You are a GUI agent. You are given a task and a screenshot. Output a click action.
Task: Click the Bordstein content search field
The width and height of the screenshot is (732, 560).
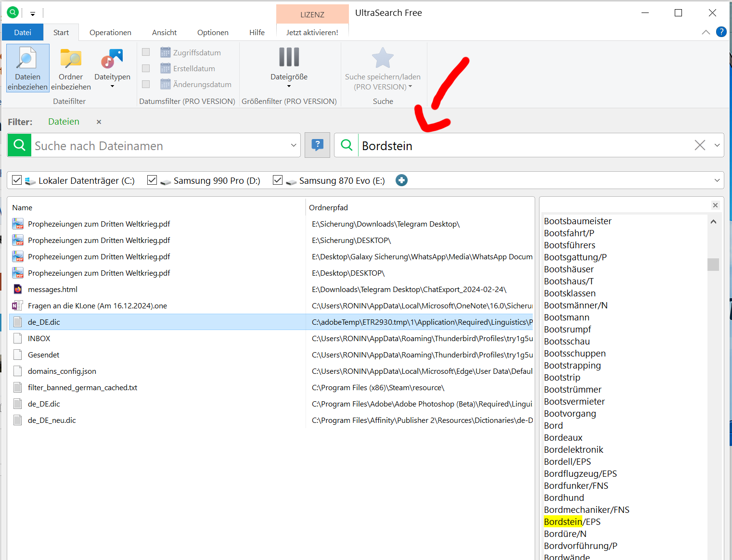[x=526, y=145]
